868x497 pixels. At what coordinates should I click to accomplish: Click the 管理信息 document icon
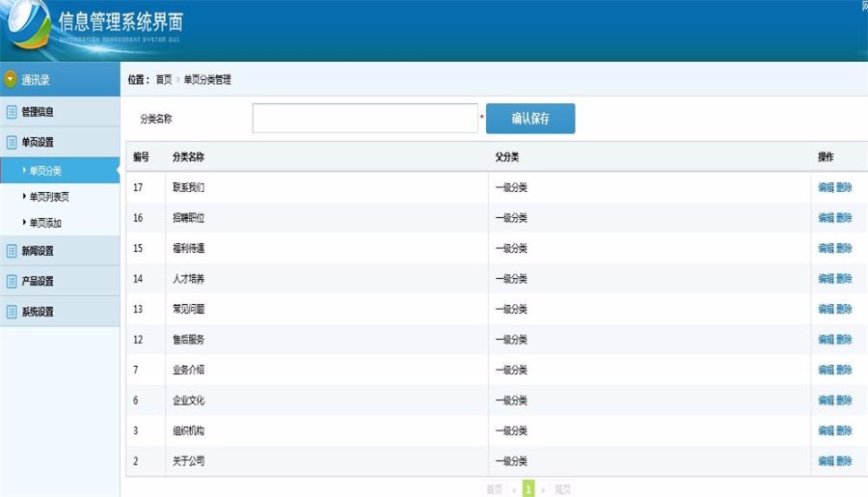[x=12, y=112]
